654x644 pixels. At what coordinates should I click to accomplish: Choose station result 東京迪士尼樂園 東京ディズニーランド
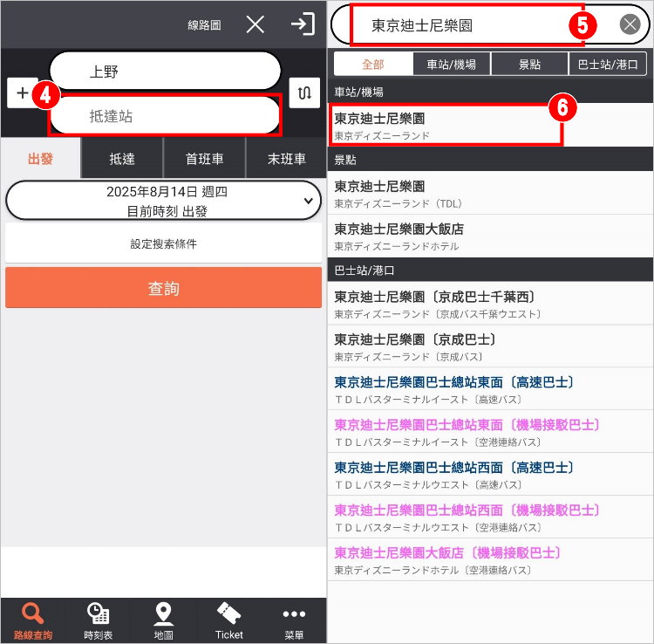490,125
